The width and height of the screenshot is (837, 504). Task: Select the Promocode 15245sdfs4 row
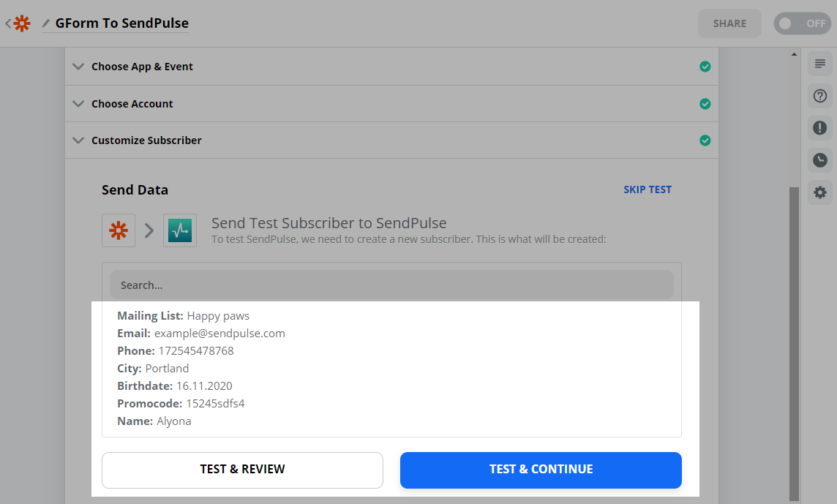181,404
